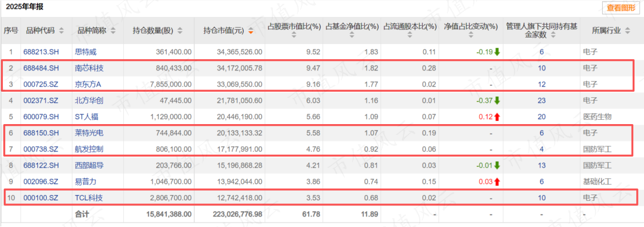Click 基础化工 industry cell
This screenshot has width=644, height=227.
tap(597, 181)
